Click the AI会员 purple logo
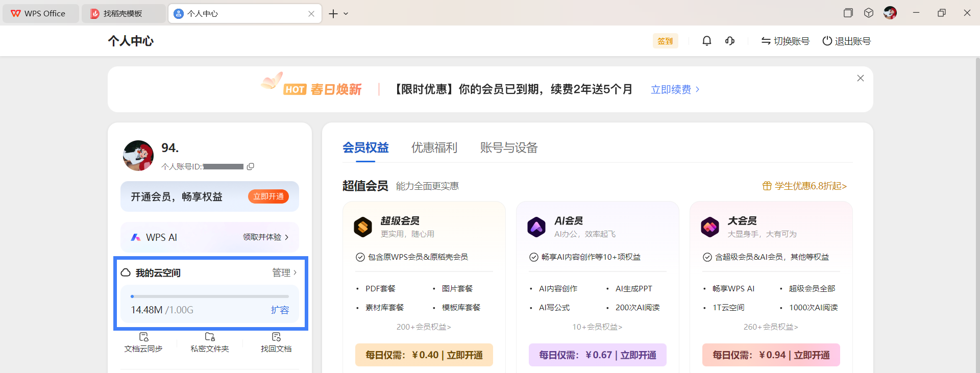980x373 pixels. point(536,227)
